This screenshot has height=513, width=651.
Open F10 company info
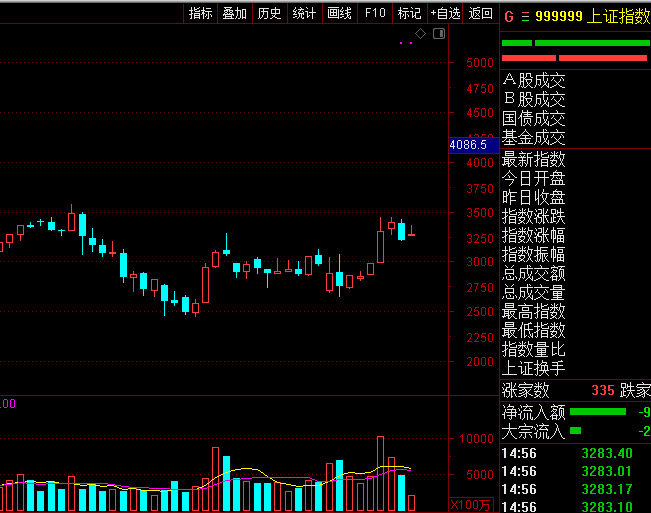pos(375,13)
